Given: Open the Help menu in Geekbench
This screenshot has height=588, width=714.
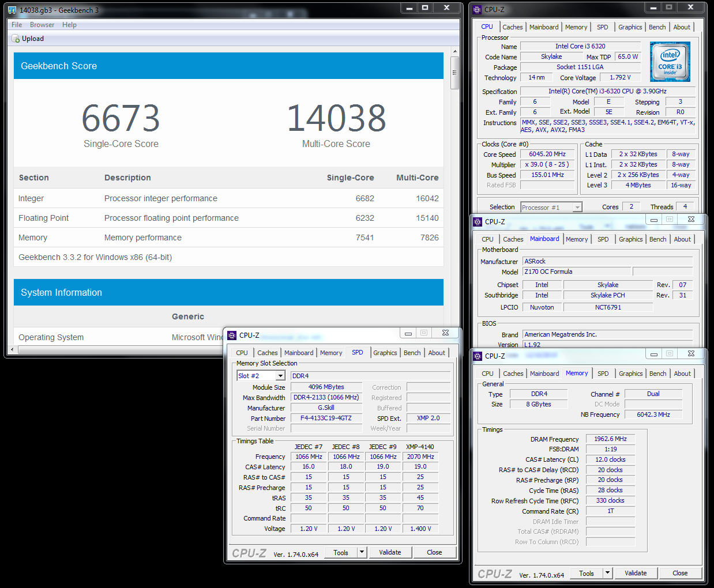Looking at the screenshot, I should click(69, 25).
